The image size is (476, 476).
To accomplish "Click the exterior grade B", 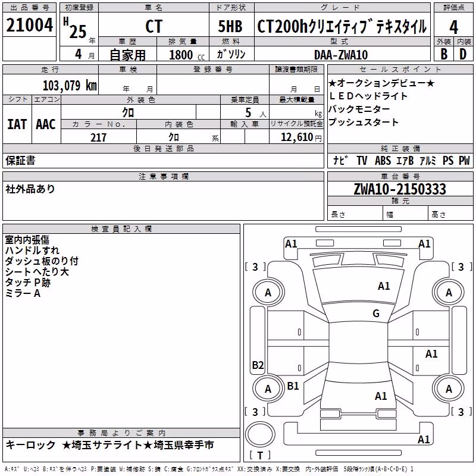I will pyautogui.click(x=444, y=54).
